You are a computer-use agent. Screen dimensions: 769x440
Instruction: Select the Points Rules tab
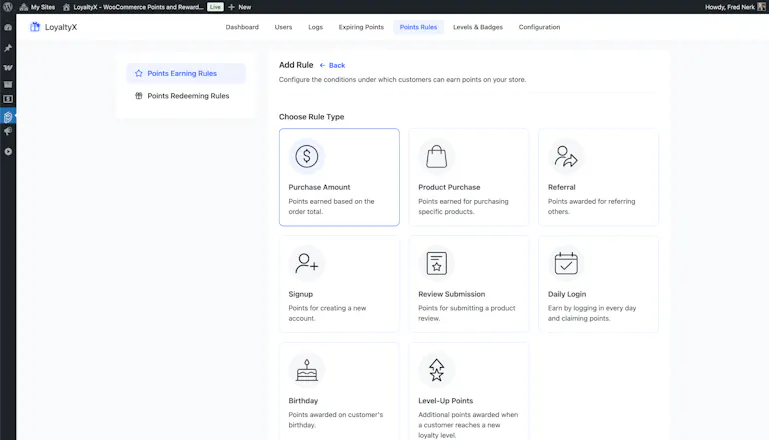pos(418,27)
